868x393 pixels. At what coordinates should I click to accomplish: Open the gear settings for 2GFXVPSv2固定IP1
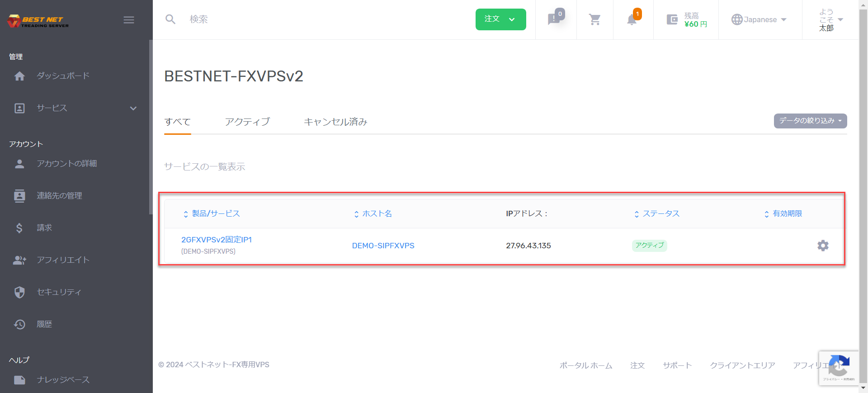823,246
